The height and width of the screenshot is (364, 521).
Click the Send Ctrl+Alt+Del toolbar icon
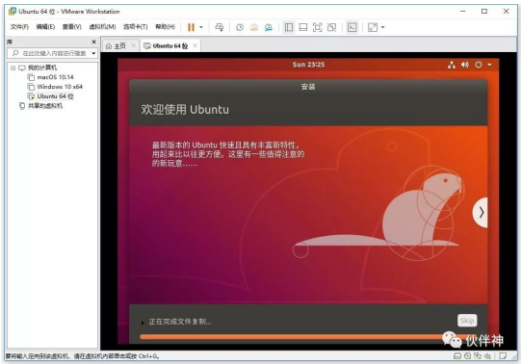pos(219,27)
